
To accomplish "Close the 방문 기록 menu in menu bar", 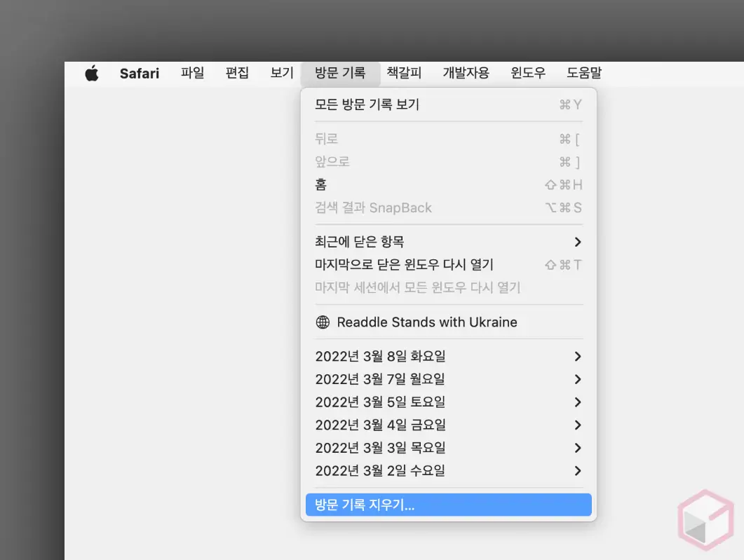I will (x=340, y=73).
